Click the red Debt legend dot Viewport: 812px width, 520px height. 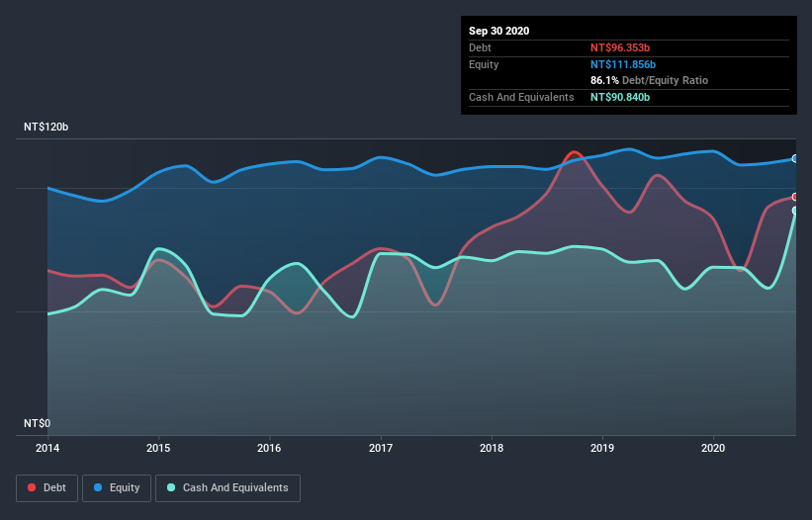[x=32, y=487]
